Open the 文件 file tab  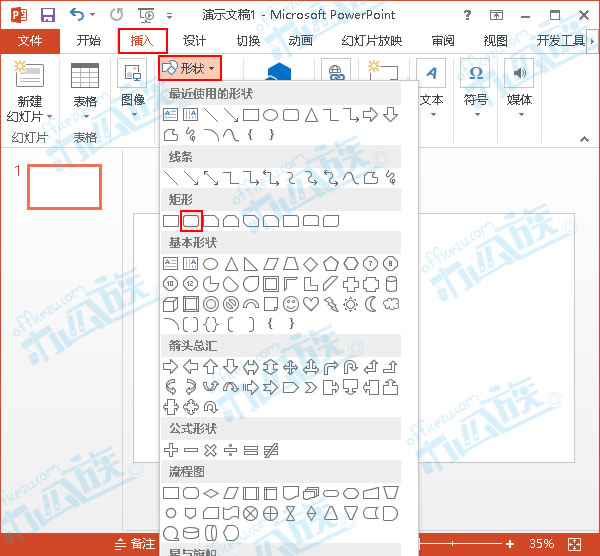(30, 41)
